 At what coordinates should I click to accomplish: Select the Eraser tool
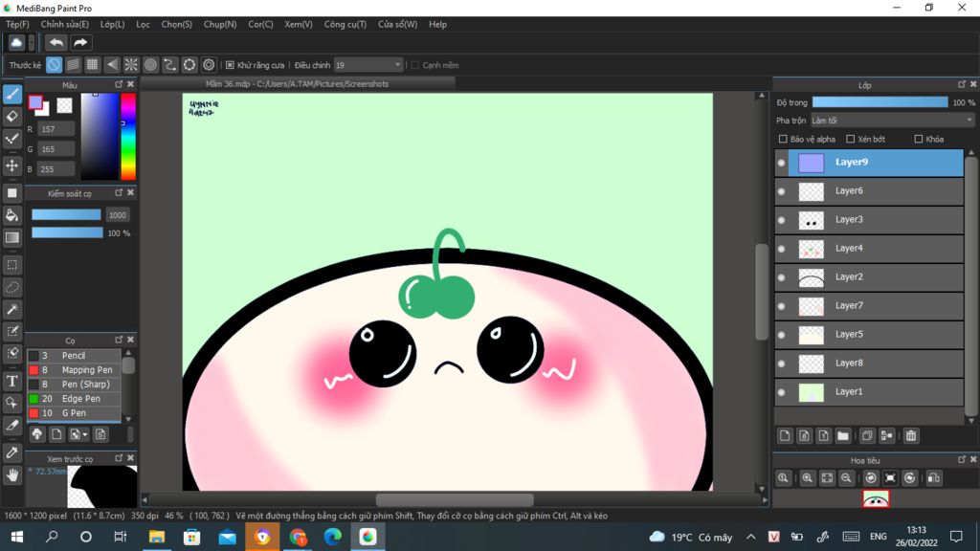[11, 117]
